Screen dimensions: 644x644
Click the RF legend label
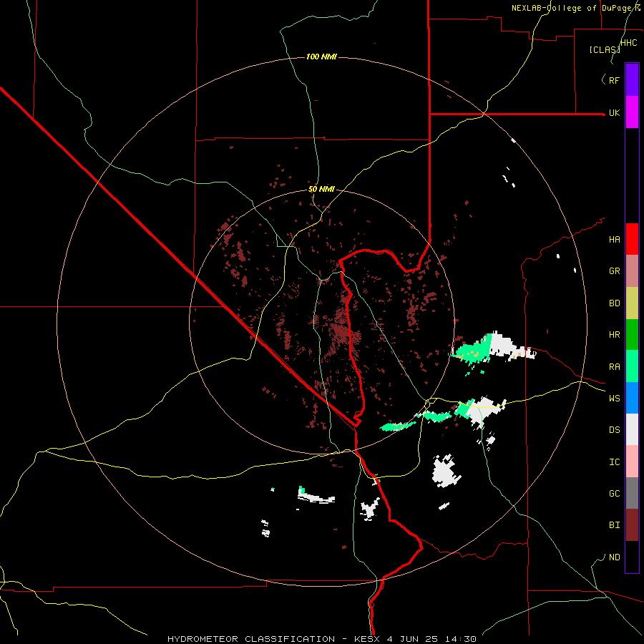[614, 80]
